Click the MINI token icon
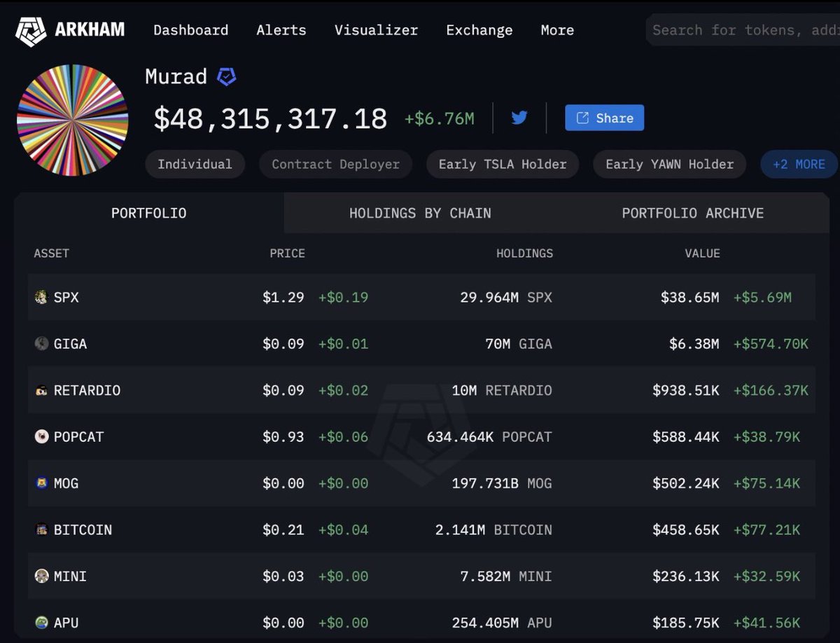 pos(41,576)
